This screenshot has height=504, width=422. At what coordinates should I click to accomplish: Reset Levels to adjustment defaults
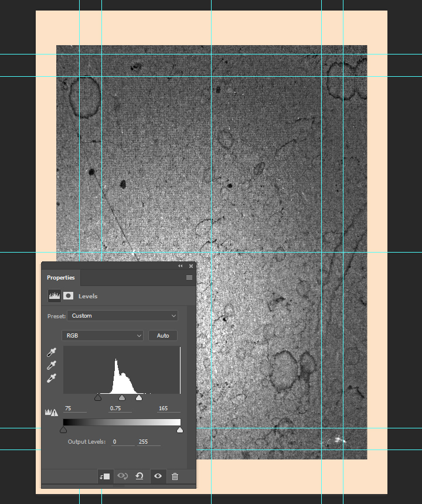click(139, 476)
